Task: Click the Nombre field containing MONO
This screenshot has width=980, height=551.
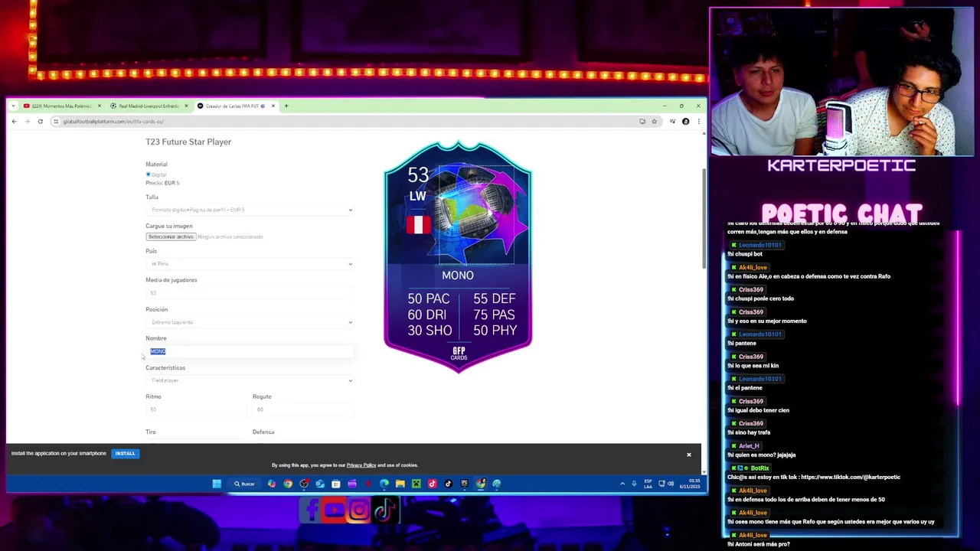Action: tap(250, 351)
